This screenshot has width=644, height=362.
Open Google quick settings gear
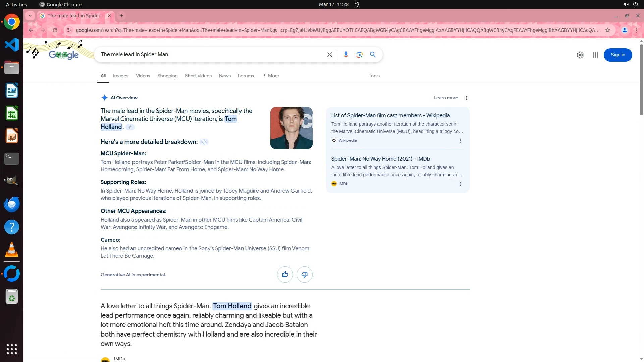(x=580, y=55)
